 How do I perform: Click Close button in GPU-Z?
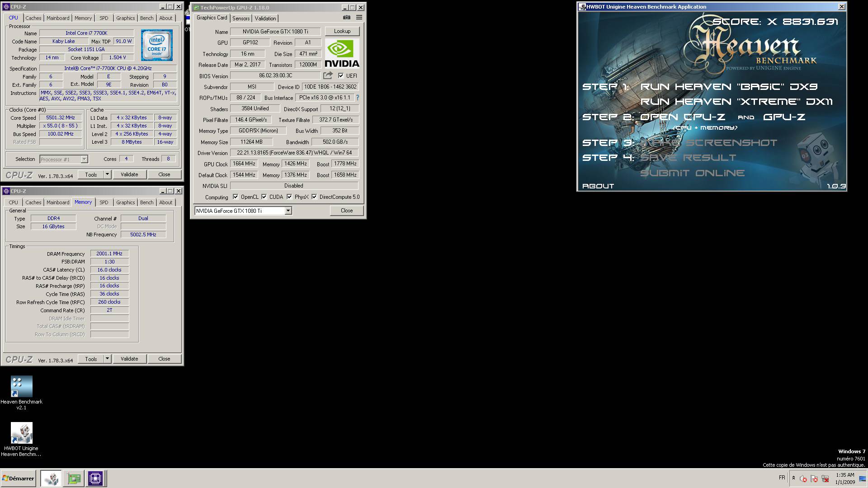pyautogui.click(x=347, y=211)
